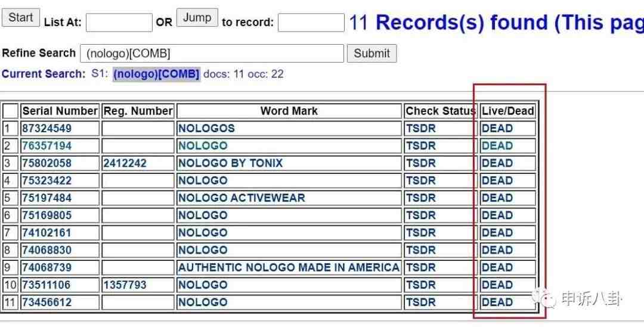Click the Reg. Number column header

pyautogui.click(x=138, y=111)
